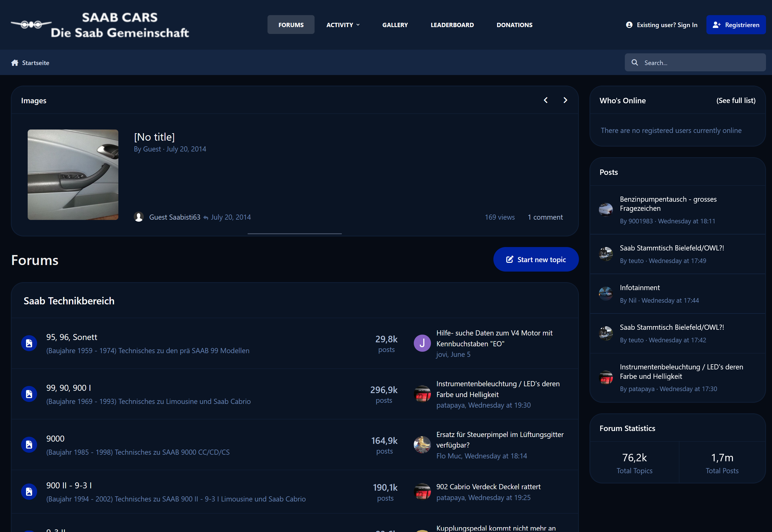Click Nil's avatar beside Infotainment

pyautogui.click(x=606, y=294)
